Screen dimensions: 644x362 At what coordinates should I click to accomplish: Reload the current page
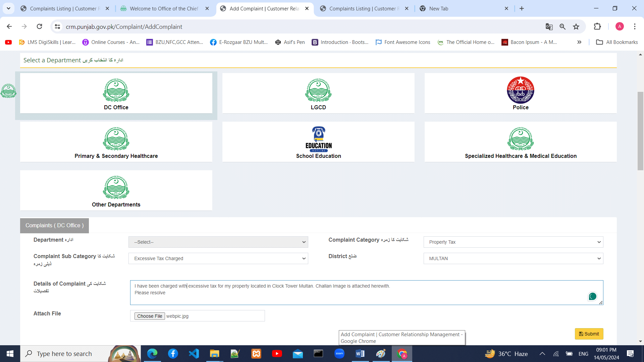[x=39, y=26]
